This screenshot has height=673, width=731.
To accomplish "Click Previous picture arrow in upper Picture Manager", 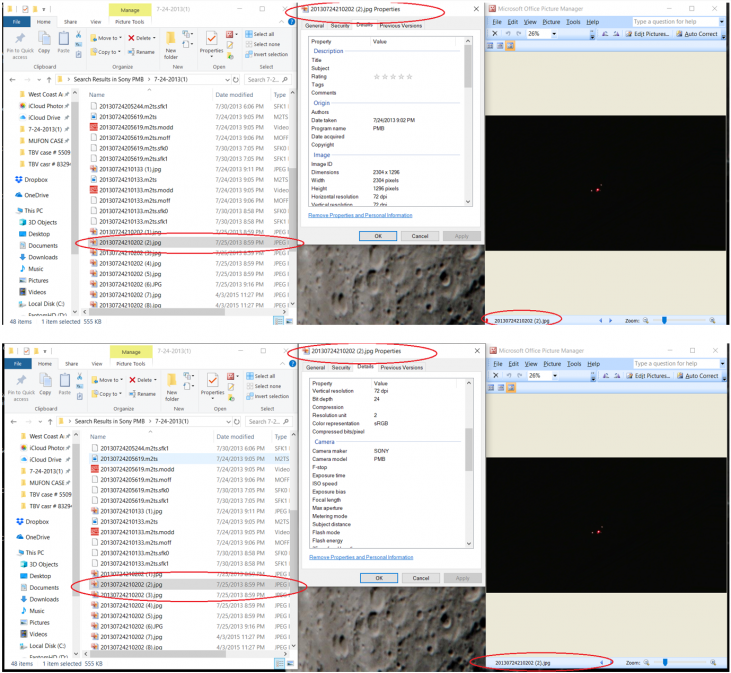I will tap(600, 321).
